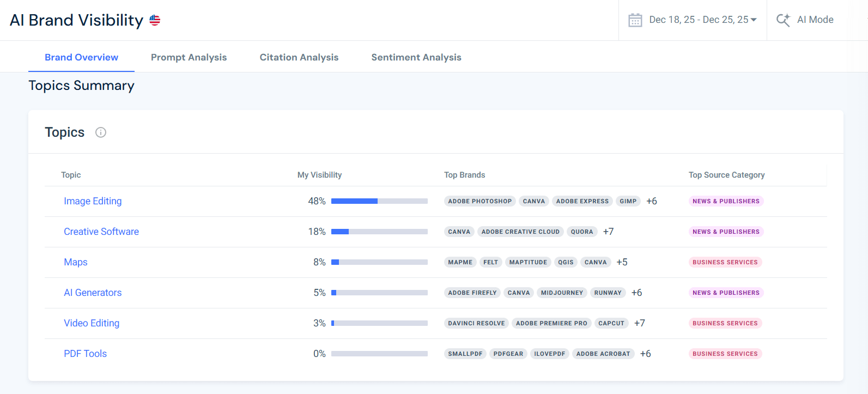Click Canva tag in AI Generators row
Image resolution: width=868 pixels, height=394 pixels.
coord(519,293)
